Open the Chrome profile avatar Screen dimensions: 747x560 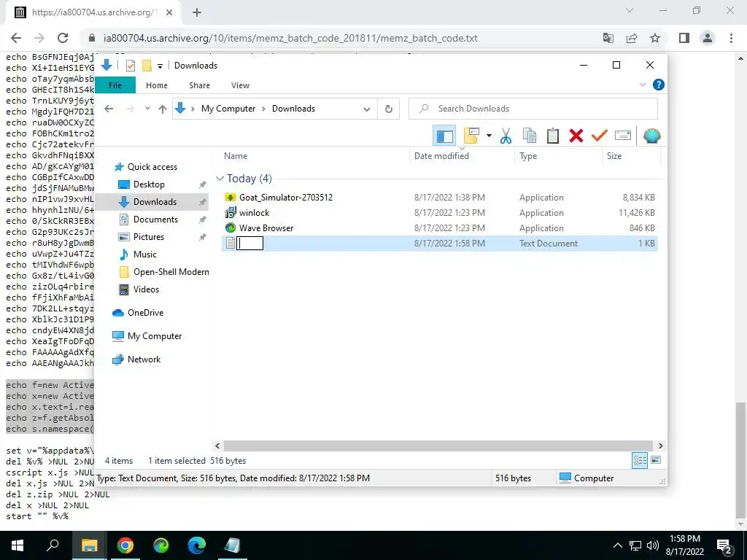(x=708, y=38)
